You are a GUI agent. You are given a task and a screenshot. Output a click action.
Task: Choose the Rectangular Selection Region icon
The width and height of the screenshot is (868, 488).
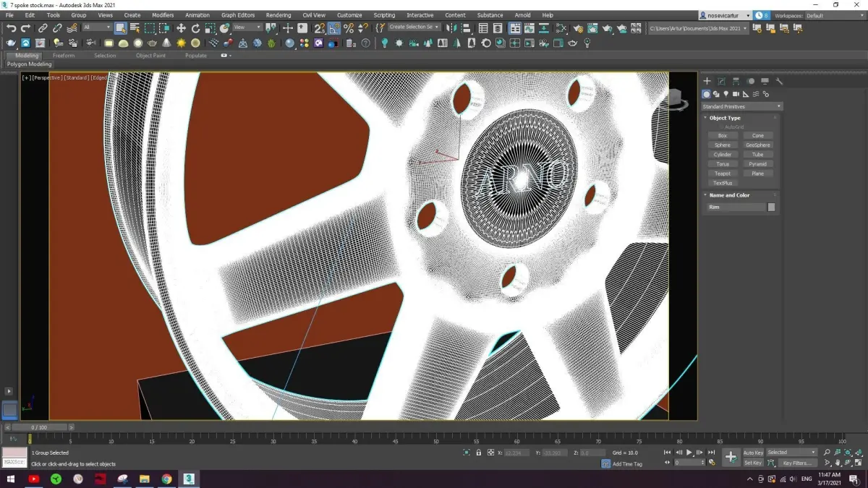tap(150, 28)
